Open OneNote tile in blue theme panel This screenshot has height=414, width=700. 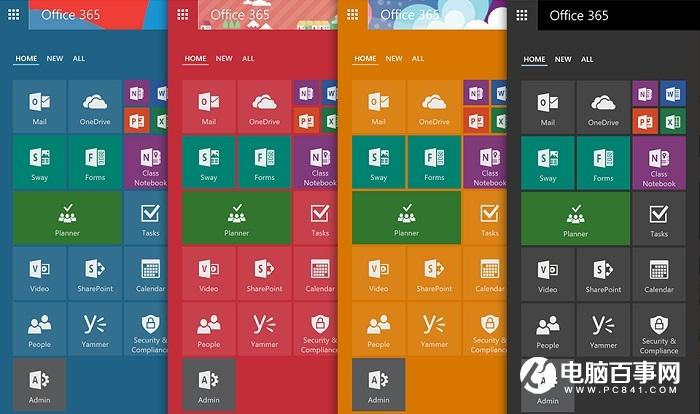(137, 93)
